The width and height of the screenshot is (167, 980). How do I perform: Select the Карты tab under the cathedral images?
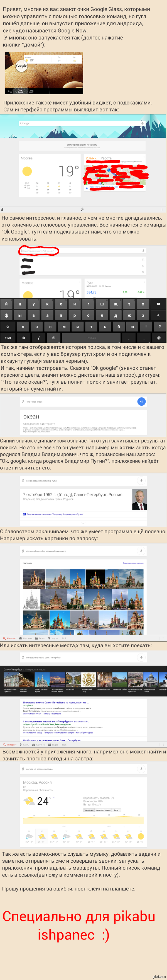(53, 638)
